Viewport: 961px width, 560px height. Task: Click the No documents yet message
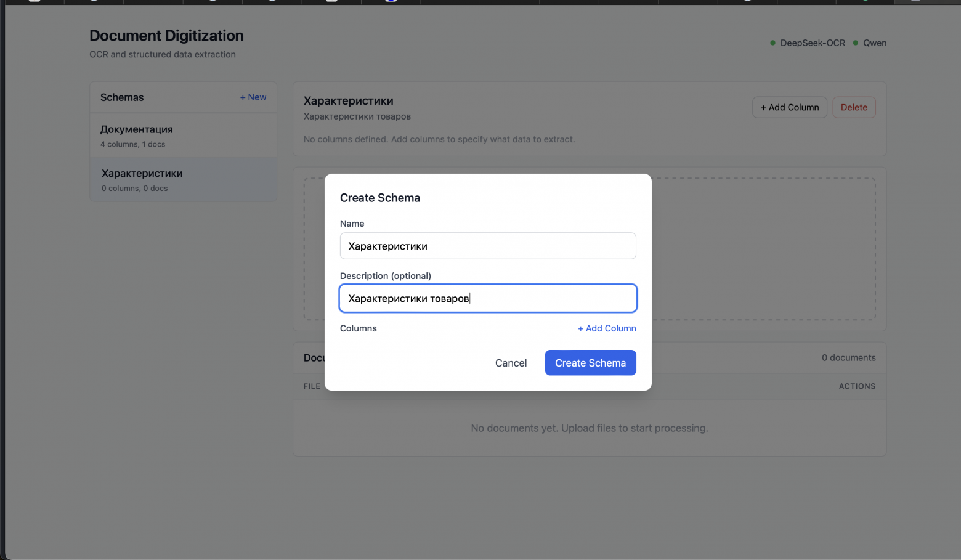589,428
